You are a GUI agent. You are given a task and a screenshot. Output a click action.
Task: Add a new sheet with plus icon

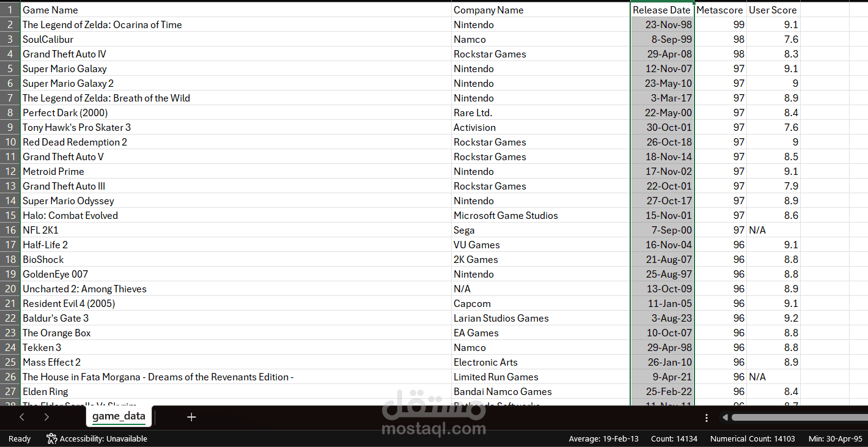(x=191, y=417)
